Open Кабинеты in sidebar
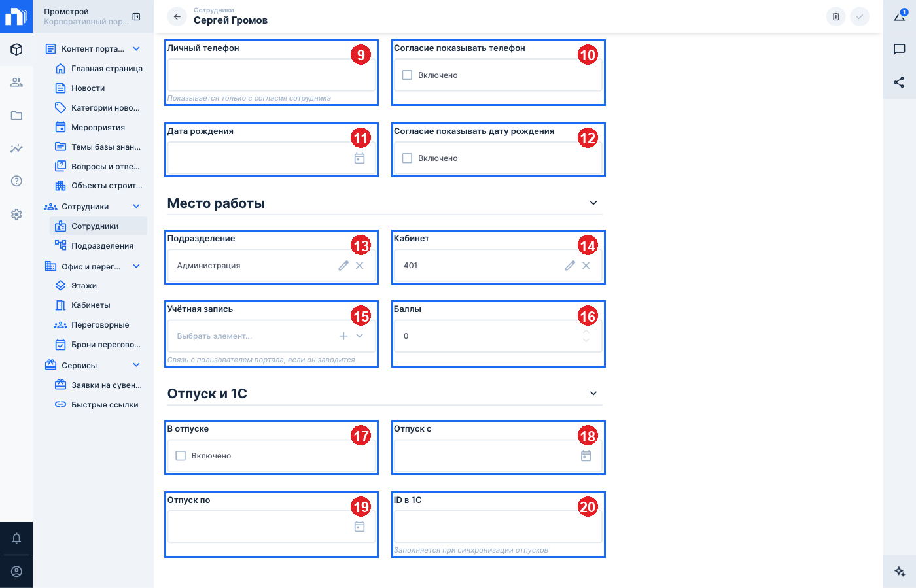The image size is (916, 588). pyautogui.click(x=99, y=305)
